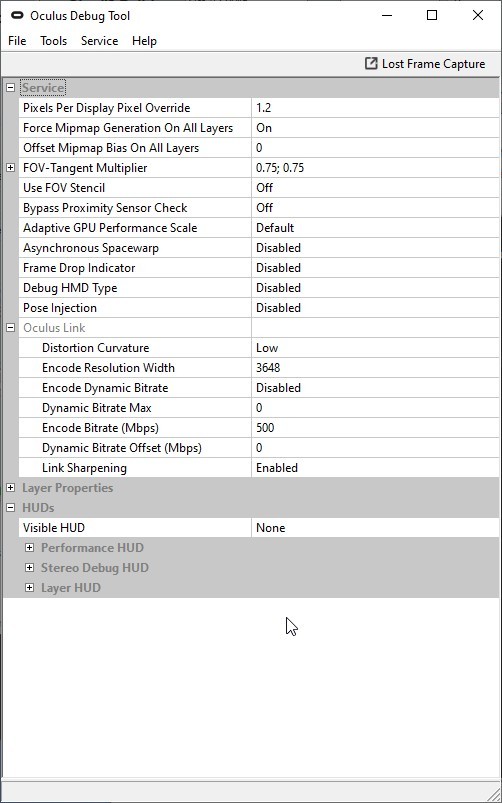The image size is (502, 803).
Task: Open the File menu
Action: (x=17, y=41)
